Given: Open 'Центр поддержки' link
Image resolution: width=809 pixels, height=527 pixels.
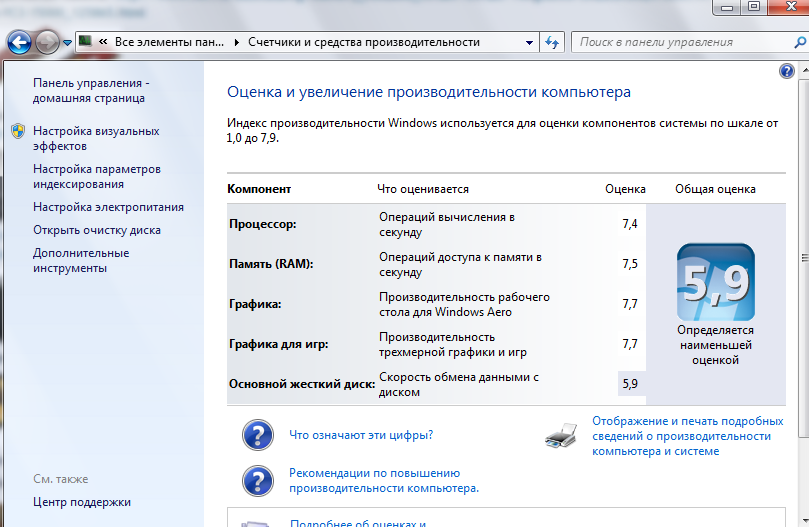Looking at the screenshot, I should pyautogui.click(x=81, y=502).
